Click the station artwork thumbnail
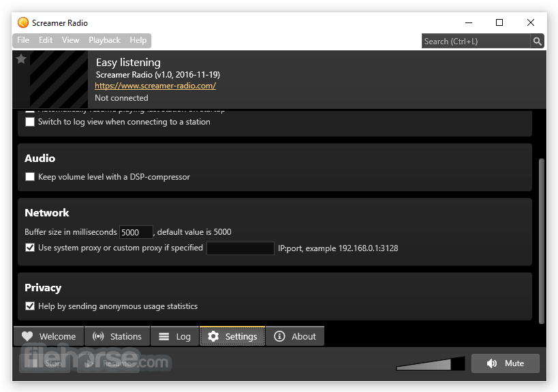The image size is (558, 392). pyautogui.click(x=59, y=79)
